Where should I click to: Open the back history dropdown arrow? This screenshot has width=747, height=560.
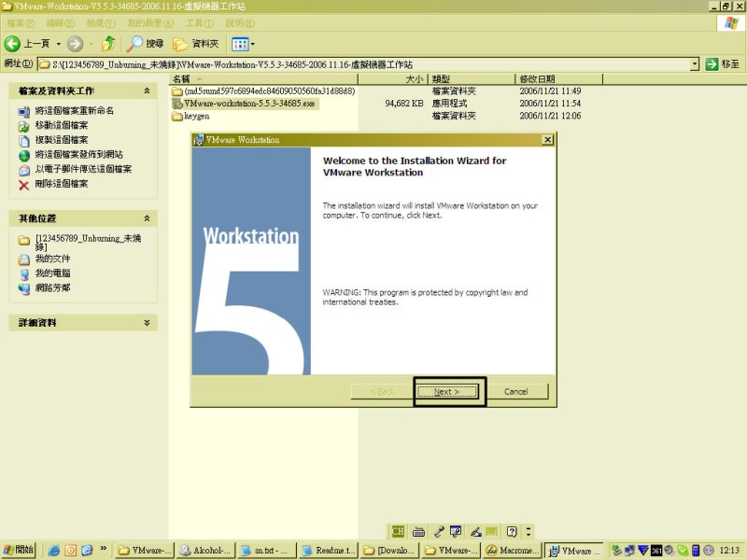click(x=59, y=44)
